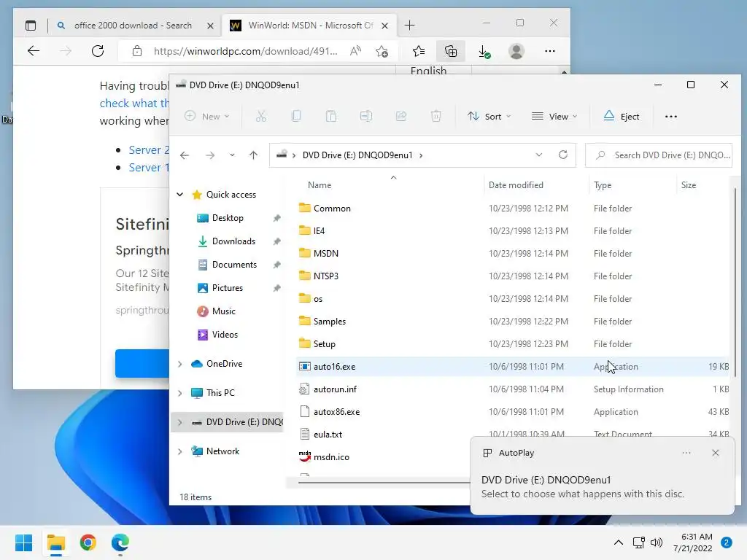
Task: Click the Rename icon in Explorer toolbar
Action: click(366, 116)
